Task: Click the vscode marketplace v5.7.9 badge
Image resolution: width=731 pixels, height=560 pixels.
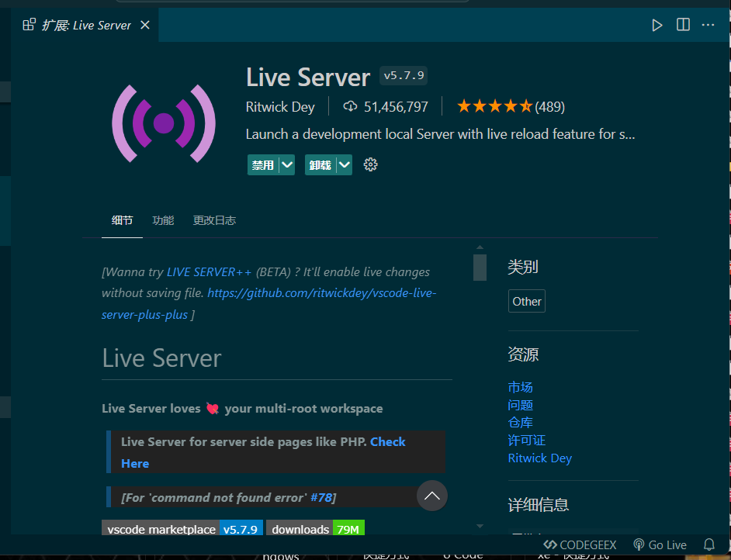Action: (x=182, y=529)
